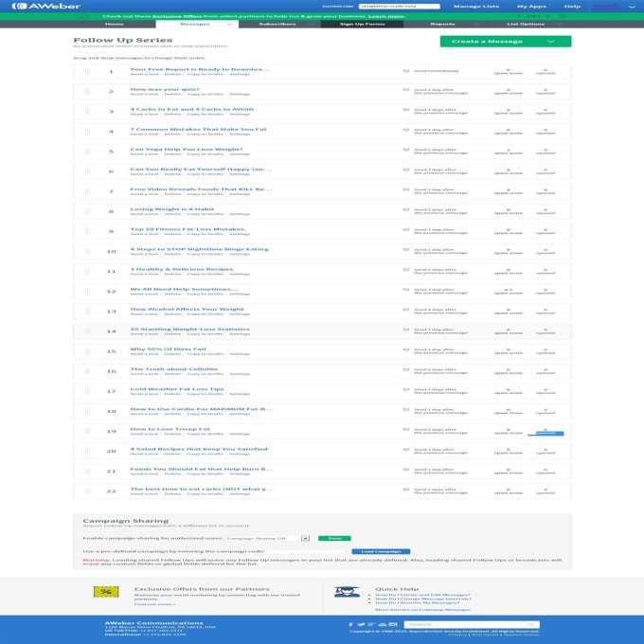Open Help in top bar
Viewport: 644px width, 644px height.
[572, 7]
